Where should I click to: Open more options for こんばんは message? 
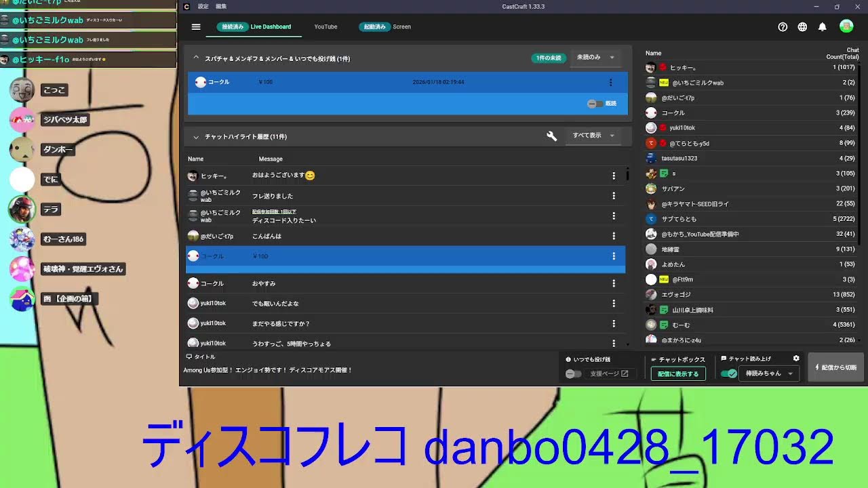[x=614, y=237]
